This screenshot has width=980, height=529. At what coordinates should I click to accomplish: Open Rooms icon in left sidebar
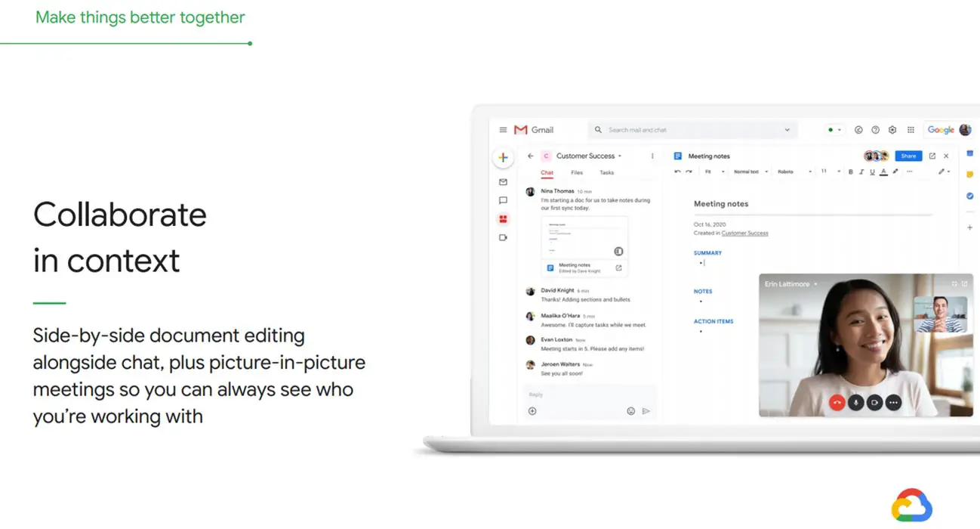[x=503, y=219]
